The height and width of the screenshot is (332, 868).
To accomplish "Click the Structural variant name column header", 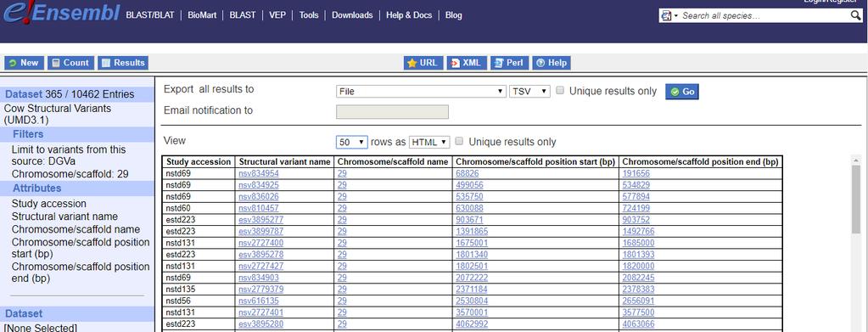I will pyautogui.click(x=284, y=162).
